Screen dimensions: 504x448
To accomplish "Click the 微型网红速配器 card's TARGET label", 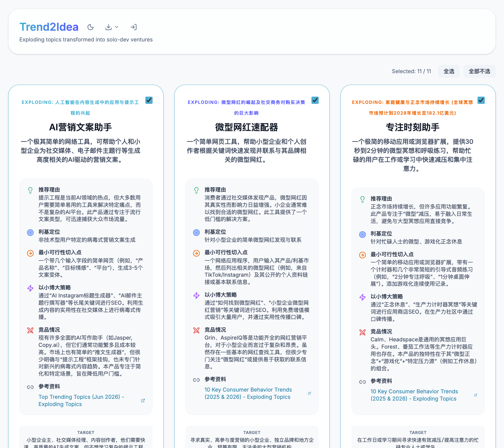I will coord(252,433).
